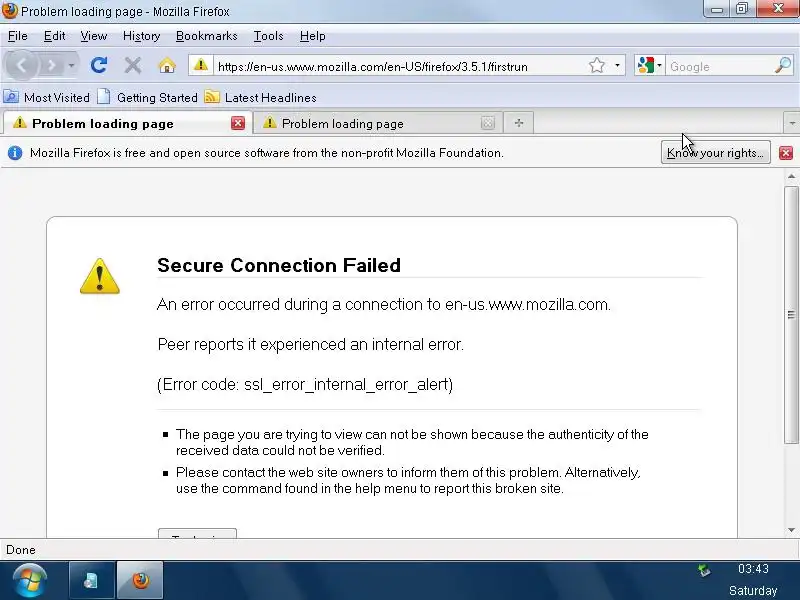800x600 pixels.
Task: Open the Edit menu
Action: 55,36
